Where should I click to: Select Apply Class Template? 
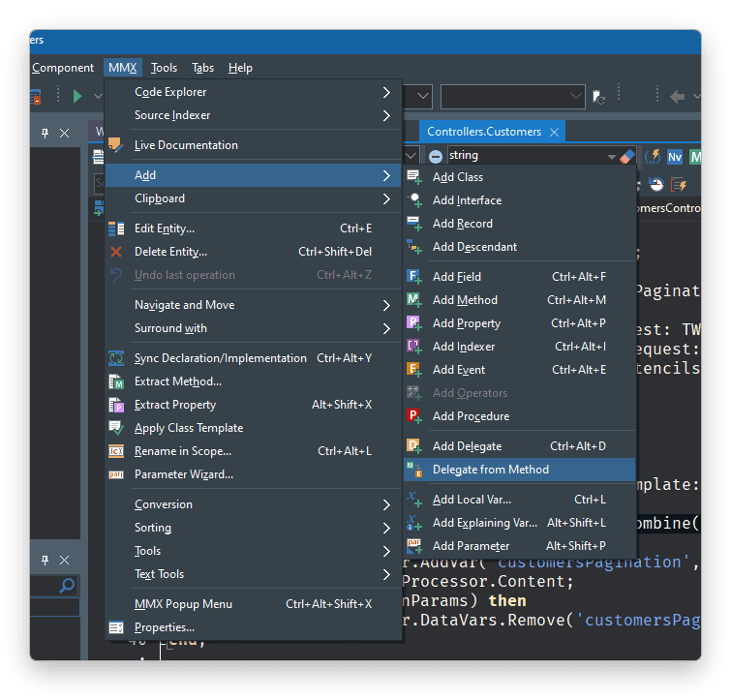[x=253, y=428]
